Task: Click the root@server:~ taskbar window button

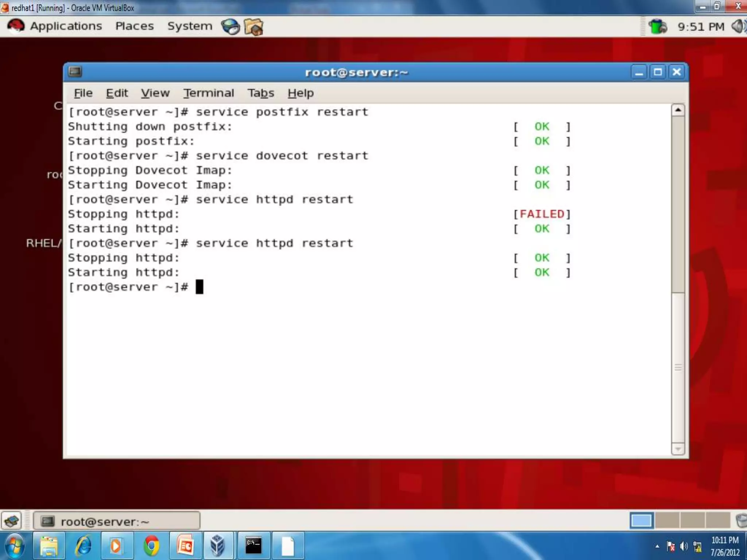Action: (x=117, y=521)
